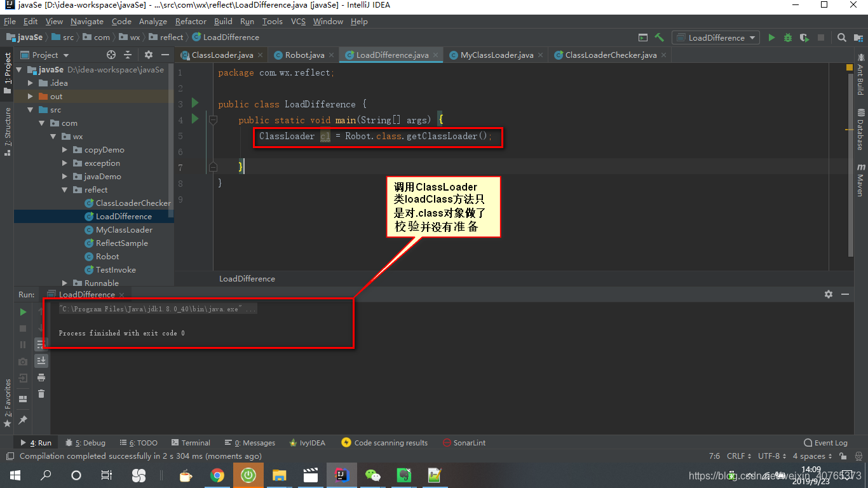Click Collapse All icon in Project panel
This screenshot has width=868, height=488.
128,55
